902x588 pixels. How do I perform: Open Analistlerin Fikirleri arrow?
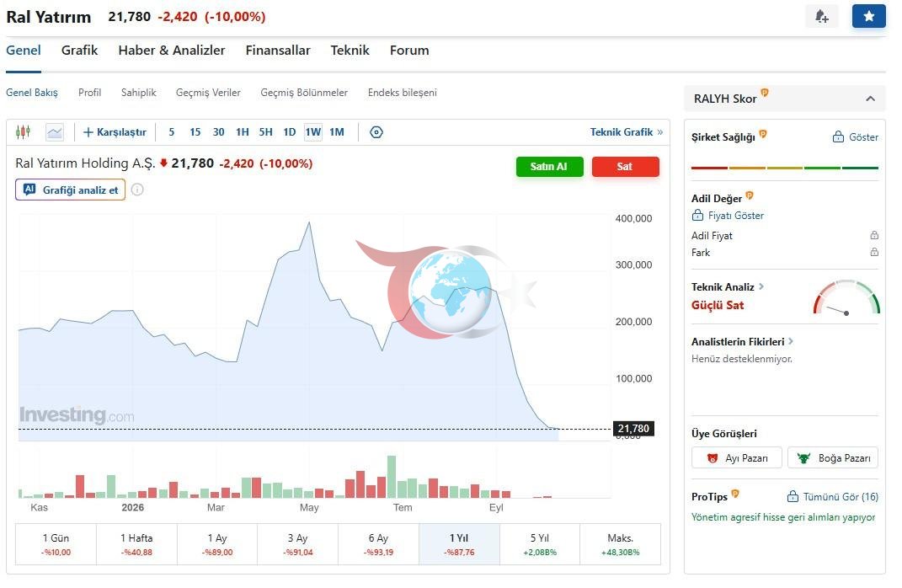pyautogui.click(x=791, y=341)
